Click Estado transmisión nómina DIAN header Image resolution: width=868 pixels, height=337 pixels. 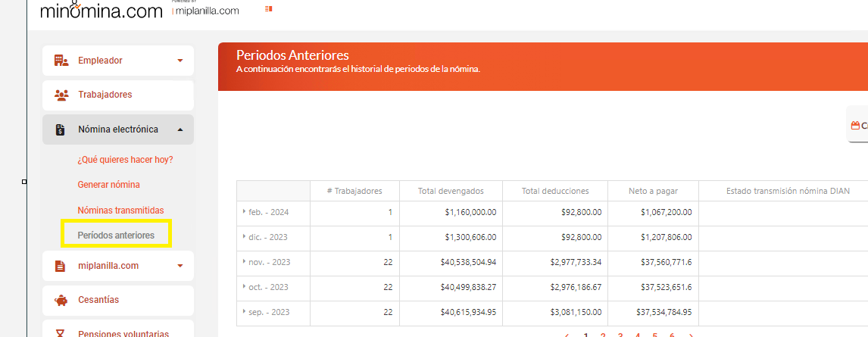788,191
